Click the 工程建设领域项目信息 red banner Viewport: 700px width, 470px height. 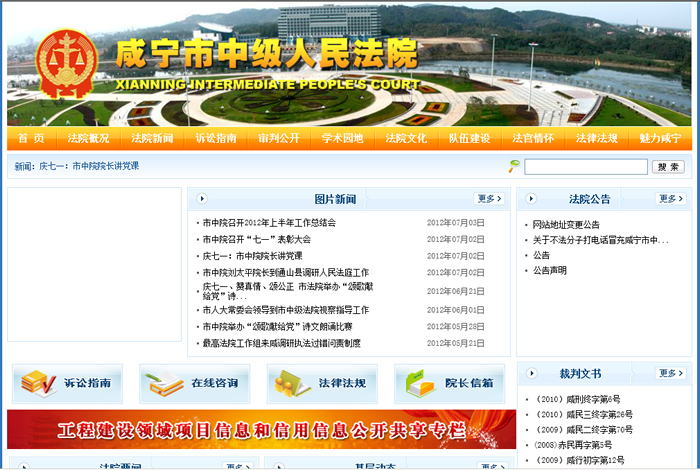coord(262,429)
